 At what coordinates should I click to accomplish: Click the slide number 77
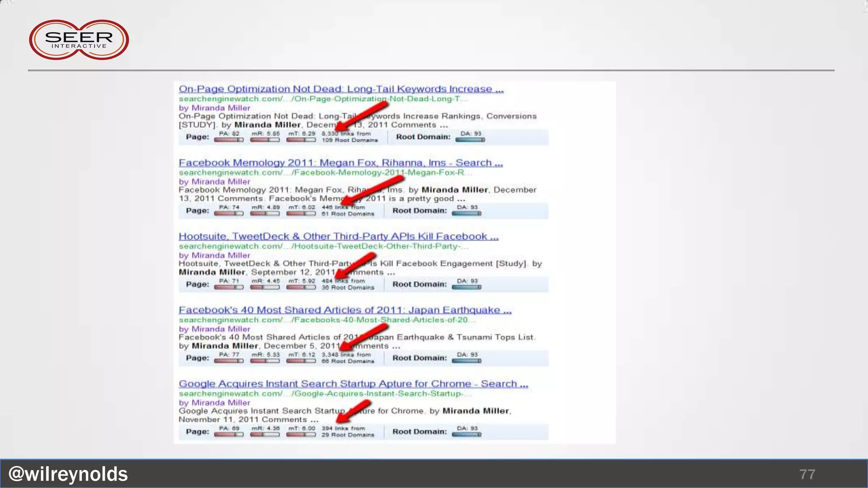click(x=807, y=474)
